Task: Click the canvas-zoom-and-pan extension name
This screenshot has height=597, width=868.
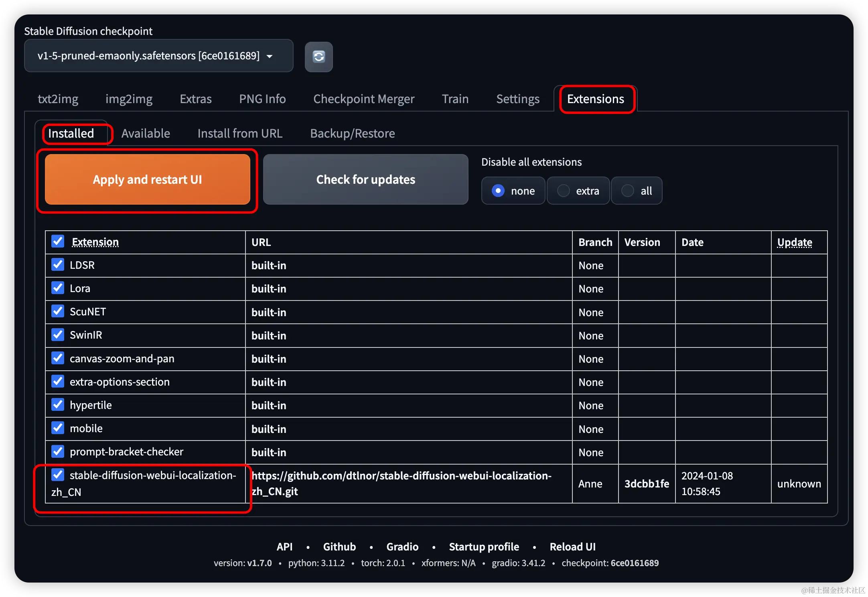Action: [x=122, y=358]
